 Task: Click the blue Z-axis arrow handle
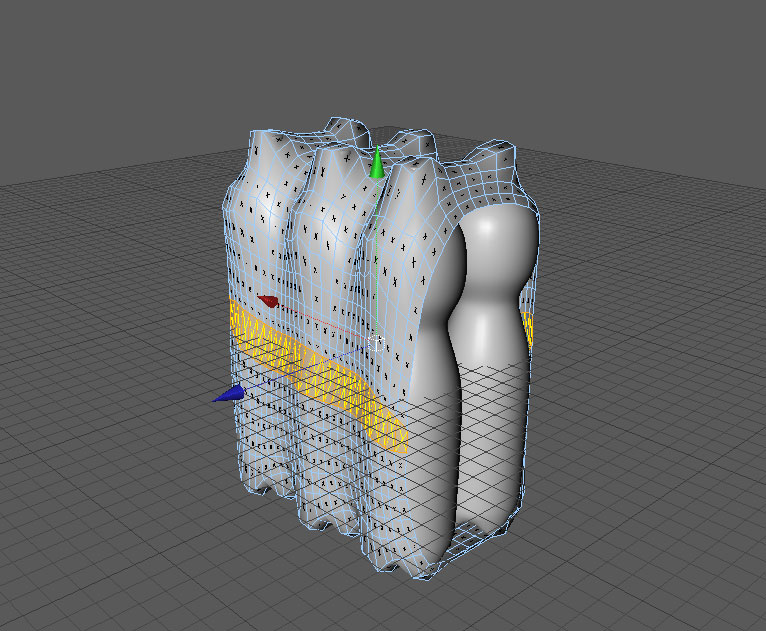(229, 394)
